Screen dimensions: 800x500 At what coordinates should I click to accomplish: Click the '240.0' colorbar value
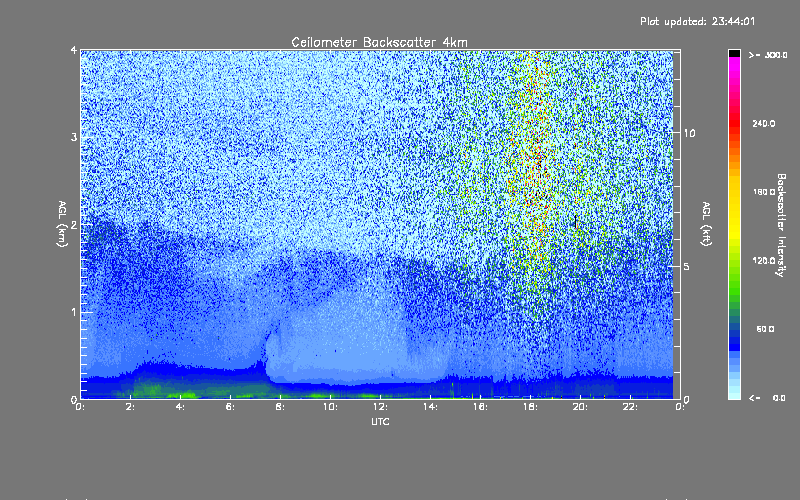click(764, 123)
